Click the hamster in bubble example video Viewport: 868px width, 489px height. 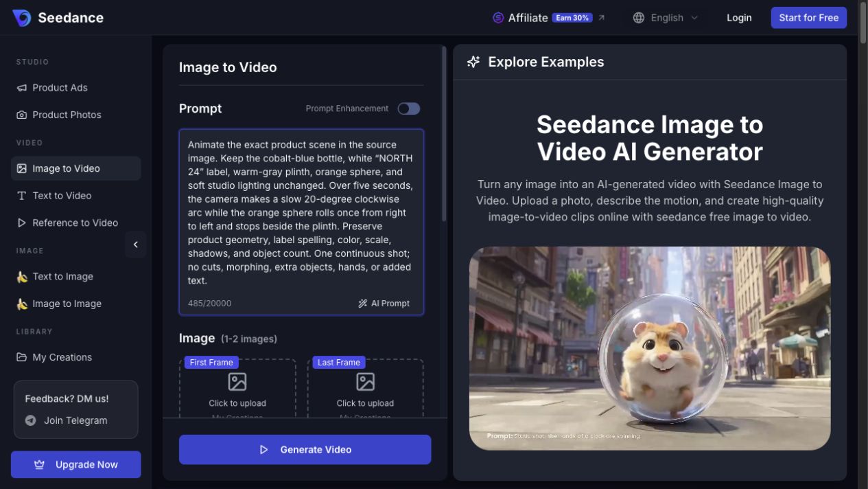pyautogui.click(x=650, y=348)
